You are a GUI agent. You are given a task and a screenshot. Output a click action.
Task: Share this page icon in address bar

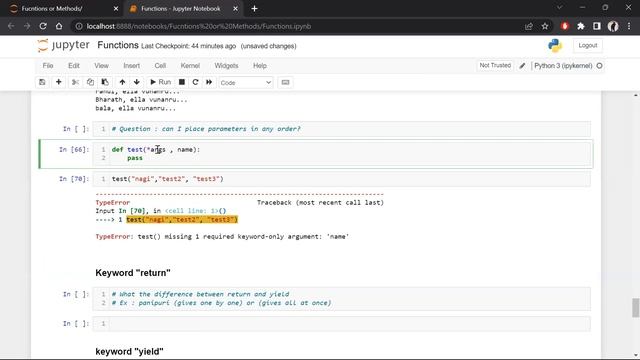click(x=529, y=26)
